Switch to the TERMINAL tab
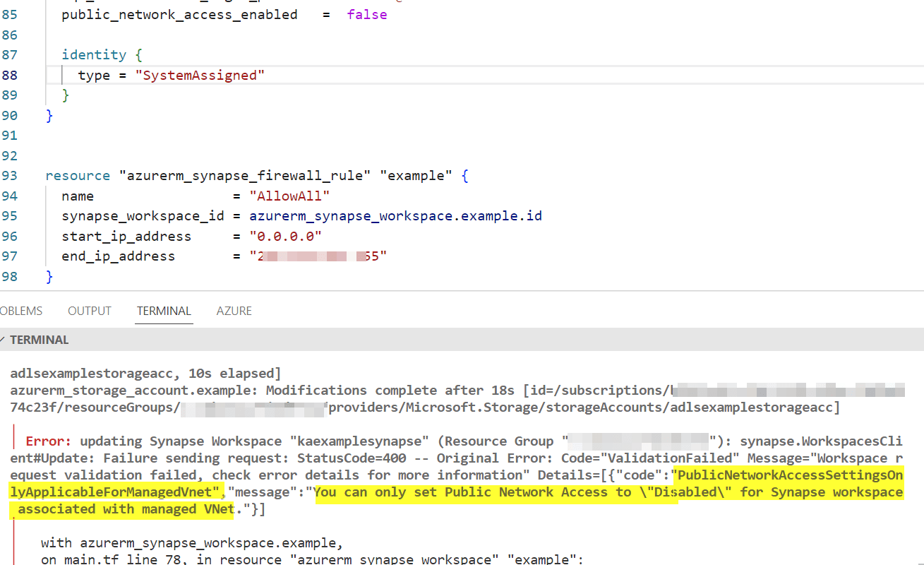 (x=163, y=310)
